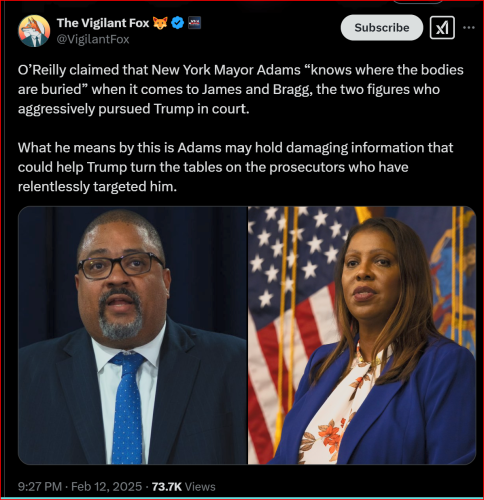The width and height of the screenshot is (484, 500).
Task: Click the @VigilantFox handle
Action: 93,39
